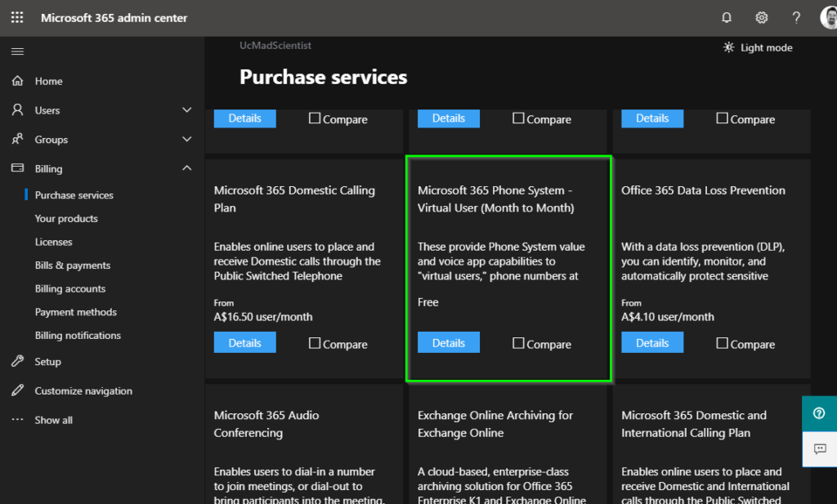Open Billing notifications page
Image resolution: width=837 pixels, height=504 pixels.
78,336
